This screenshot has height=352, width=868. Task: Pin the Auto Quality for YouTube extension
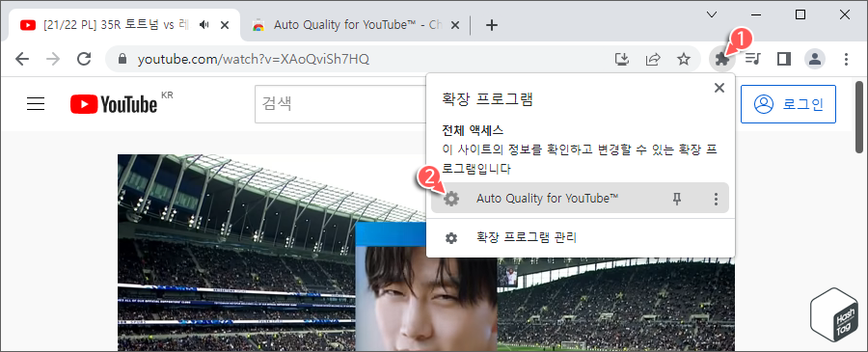(676, 198)
